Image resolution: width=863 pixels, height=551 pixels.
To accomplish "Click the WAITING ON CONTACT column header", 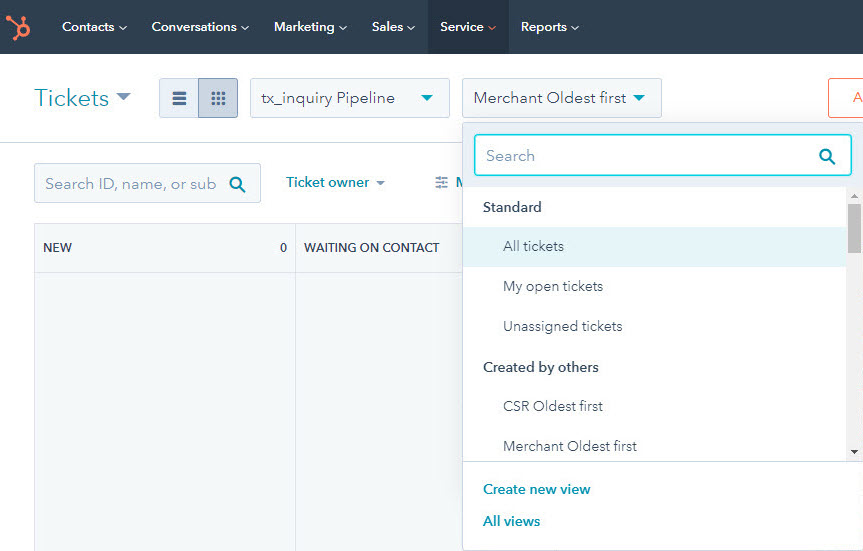I will tap(379, 248).
